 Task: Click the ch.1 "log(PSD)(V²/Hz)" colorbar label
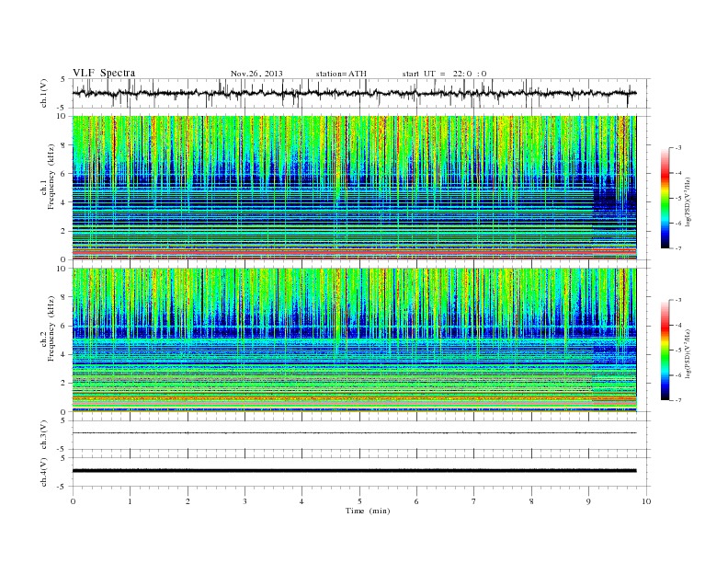(688, 201)
